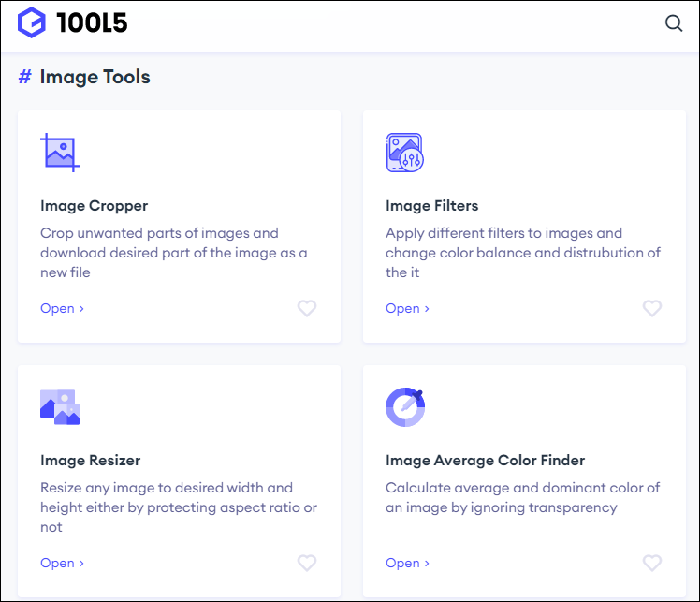
Task: Toggle the heart on Image Filters
Action: click(x=652, y=308)
